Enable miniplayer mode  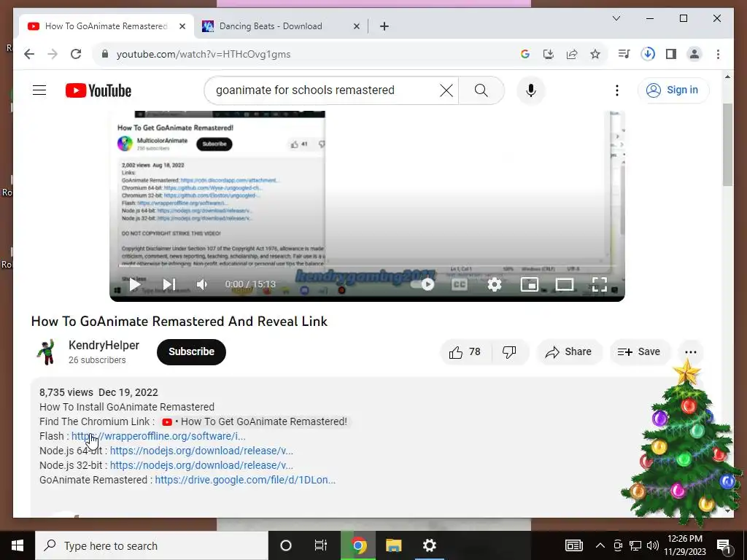530,285
